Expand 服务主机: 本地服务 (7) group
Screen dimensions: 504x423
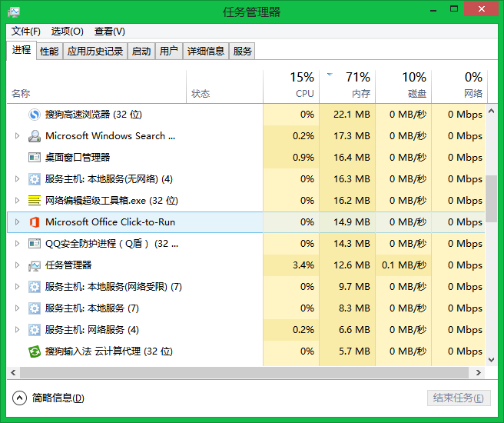tap(18, 308)
